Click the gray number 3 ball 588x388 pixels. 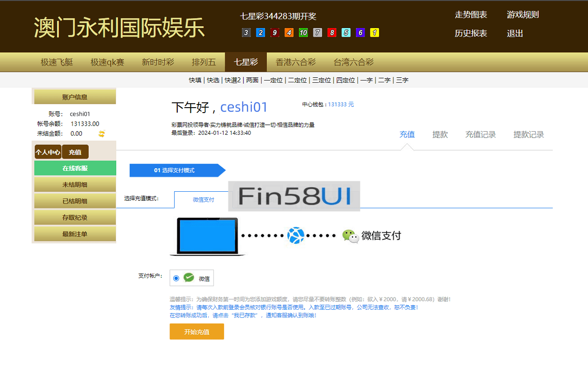pos(246,33)
